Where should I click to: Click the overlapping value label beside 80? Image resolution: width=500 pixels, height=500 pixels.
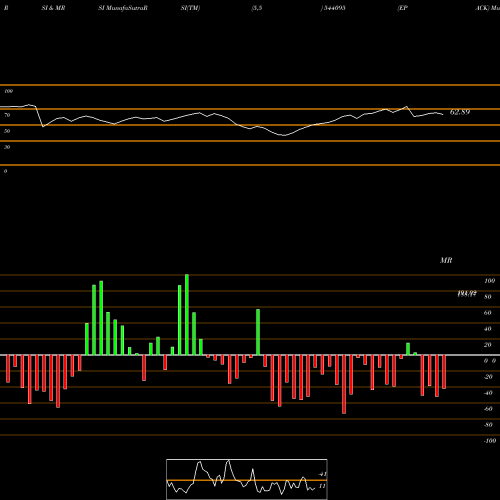coord(467,294)
